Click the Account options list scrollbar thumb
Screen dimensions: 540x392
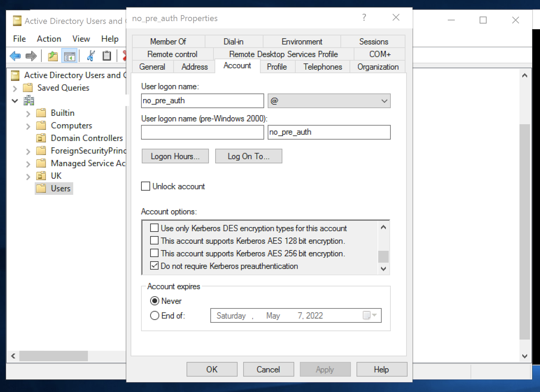(383, 257)
